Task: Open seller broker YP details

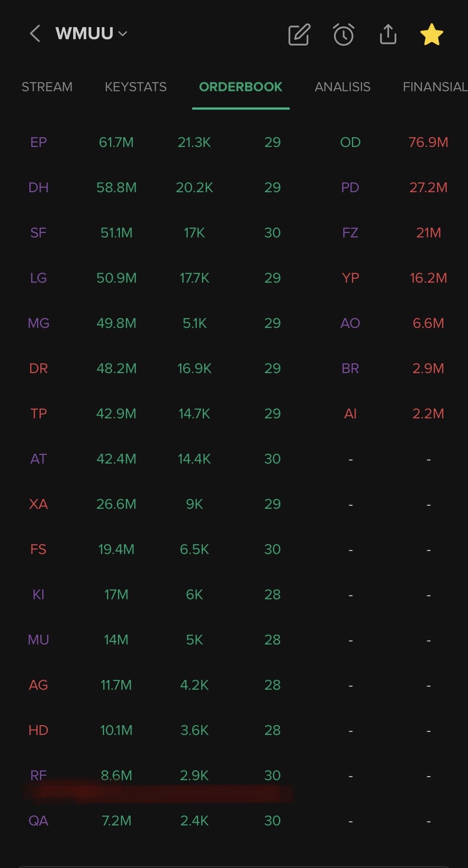Action: (350, 278)
